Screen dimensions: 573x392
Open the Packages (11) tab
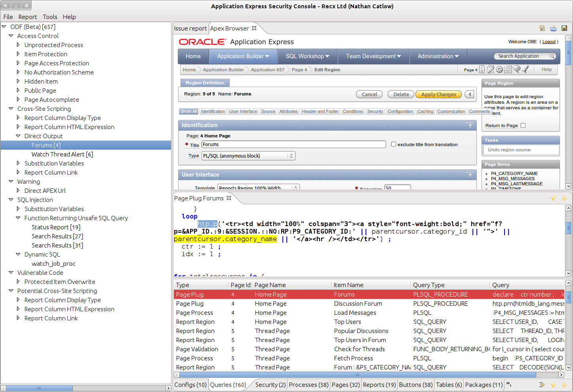click(x=484, y=384)
